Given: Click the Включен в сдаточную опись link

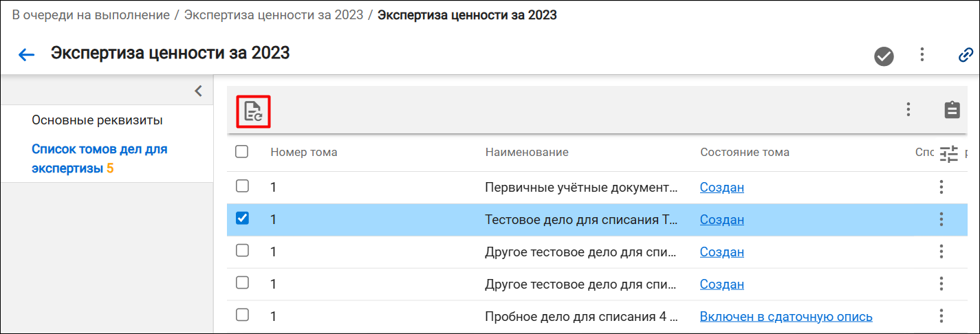Looking at the screenshot, I should point(786,317).
